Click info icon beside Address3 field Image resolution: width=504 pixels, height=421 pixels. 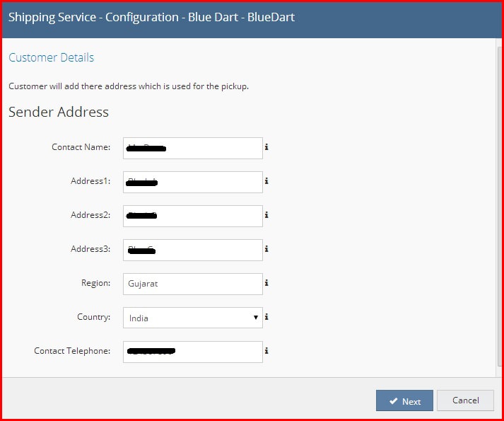(266, 249)
